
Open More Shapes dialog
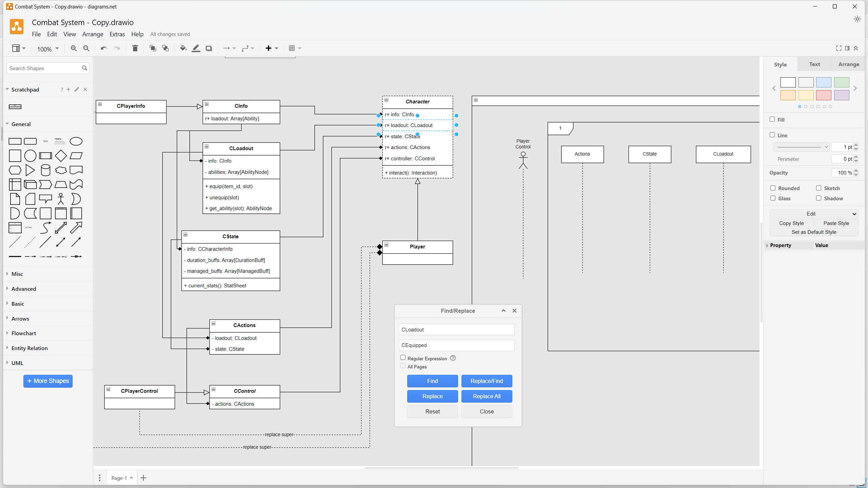tap(47, 381)
